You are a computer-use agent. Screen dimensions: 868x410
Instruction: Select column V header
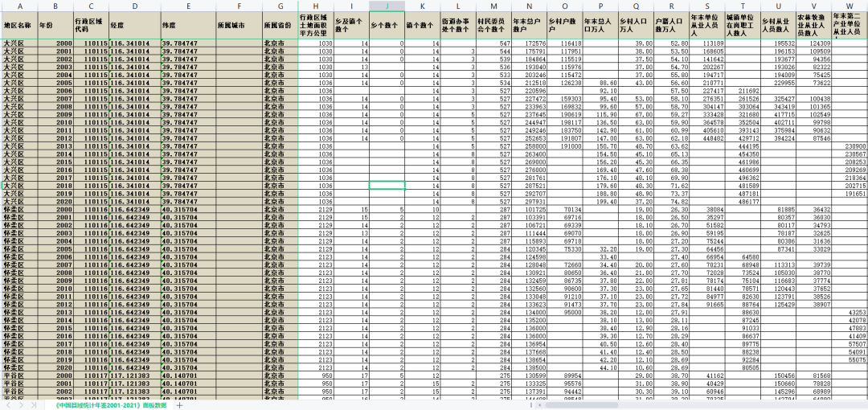click(x=813, y=6)
